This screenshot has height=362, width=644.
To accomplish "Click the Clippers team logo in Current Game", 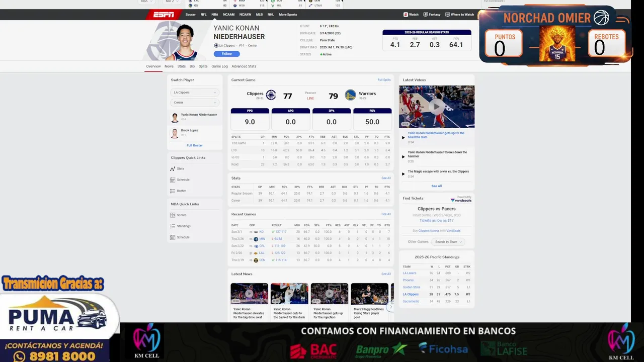I will [x=271, y=95].
